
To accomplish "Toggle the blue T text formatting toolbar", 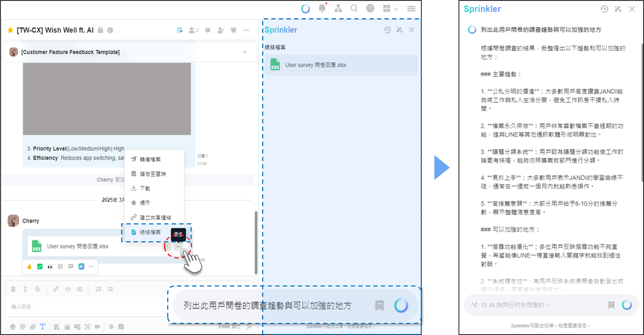I will [x=42, y=327].
